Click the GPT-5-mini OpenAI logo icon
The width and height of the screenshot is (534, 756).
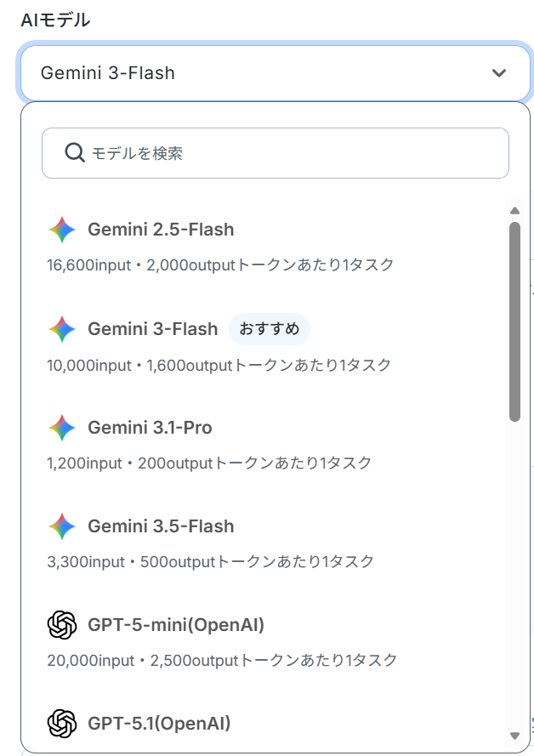[62, 625]
